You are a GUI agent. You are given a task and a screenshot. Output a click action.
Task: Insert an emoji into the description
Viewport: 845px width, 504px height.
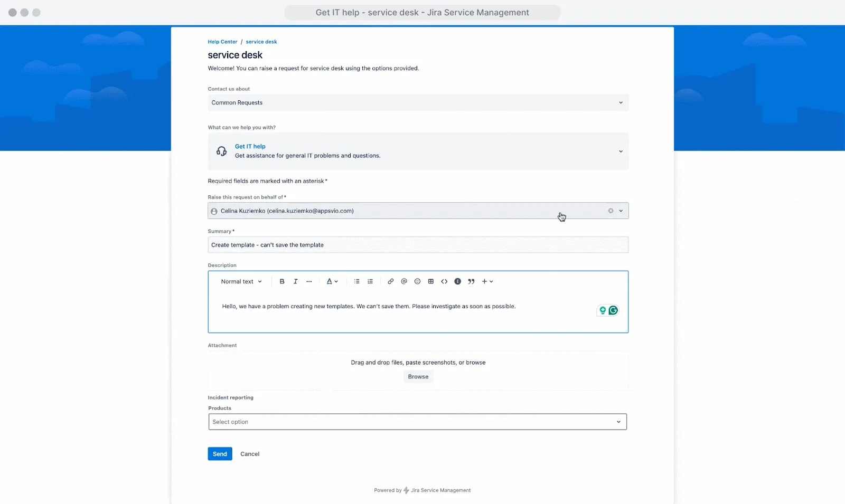[x=417, y=281]
